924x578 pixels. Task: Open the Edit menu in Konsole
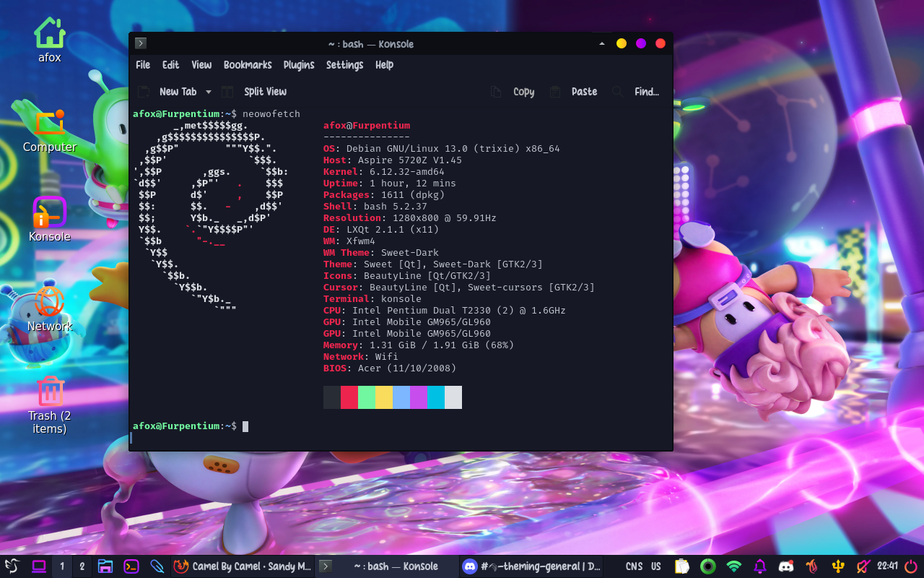pos(171,65)
